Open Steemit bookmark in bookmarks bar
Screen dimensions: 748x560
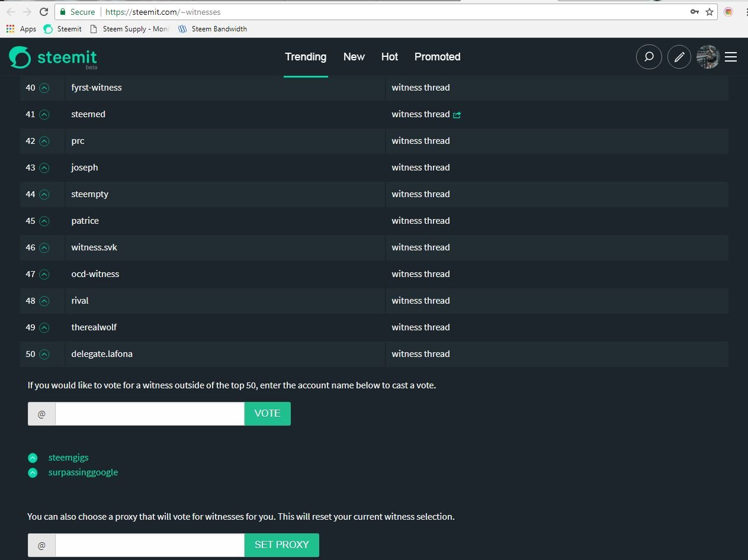(63, 29)
